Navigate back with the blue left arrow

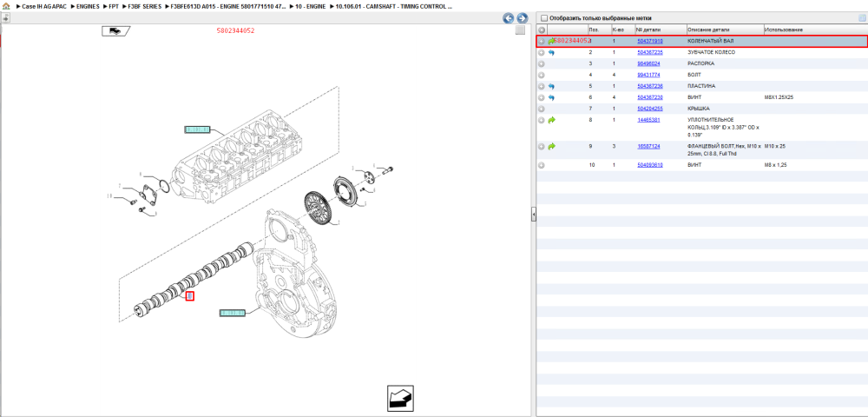tap(508, 18)
